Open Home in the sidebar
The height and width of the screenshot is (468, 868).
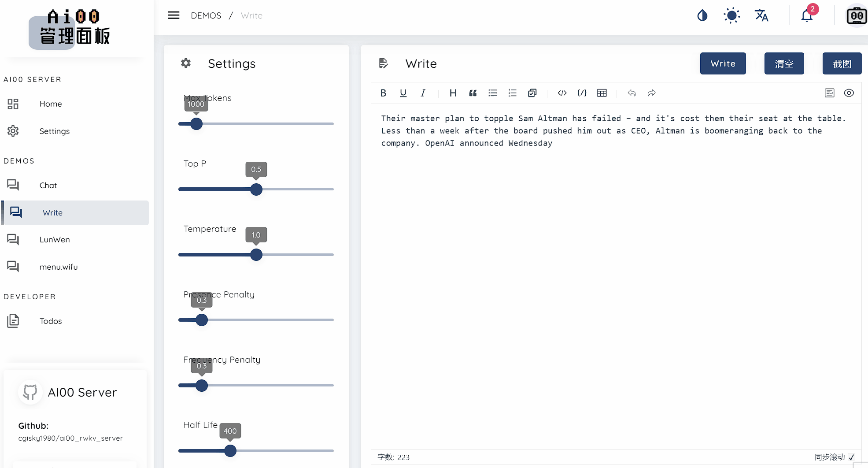pos(75,104)
